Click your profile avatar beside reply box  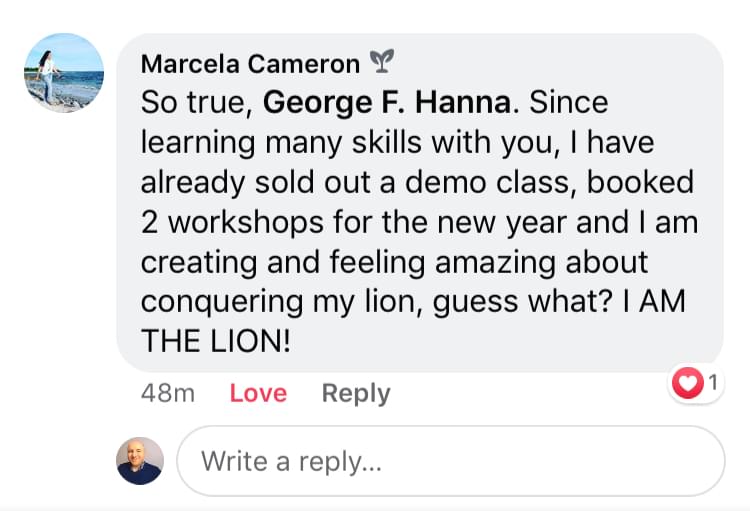coord(140,461)
